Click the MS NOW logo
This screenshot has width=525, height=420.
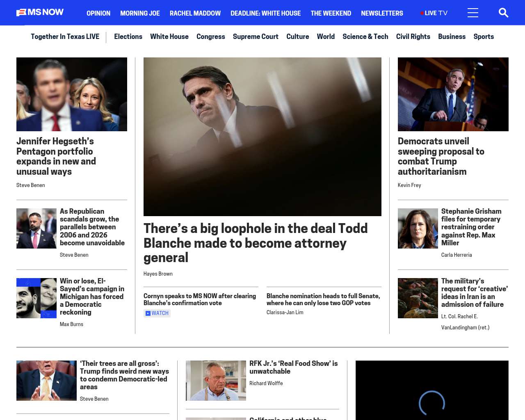coord(40,13)
